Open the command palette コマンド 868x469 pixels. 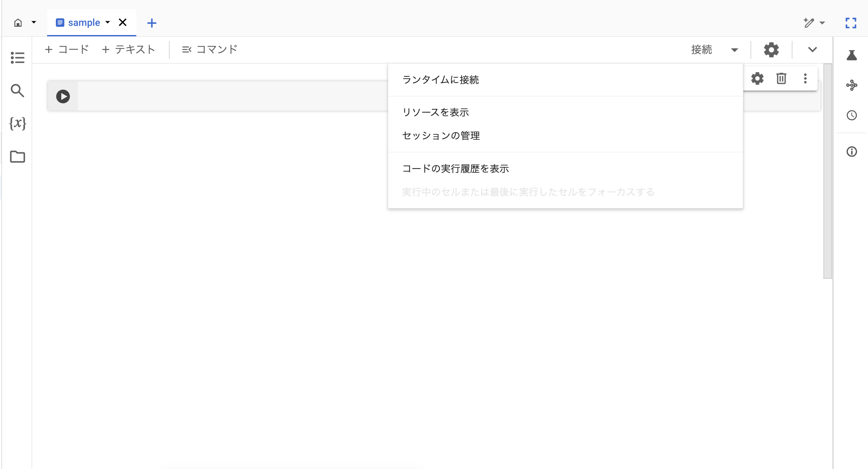pos(210,49)
